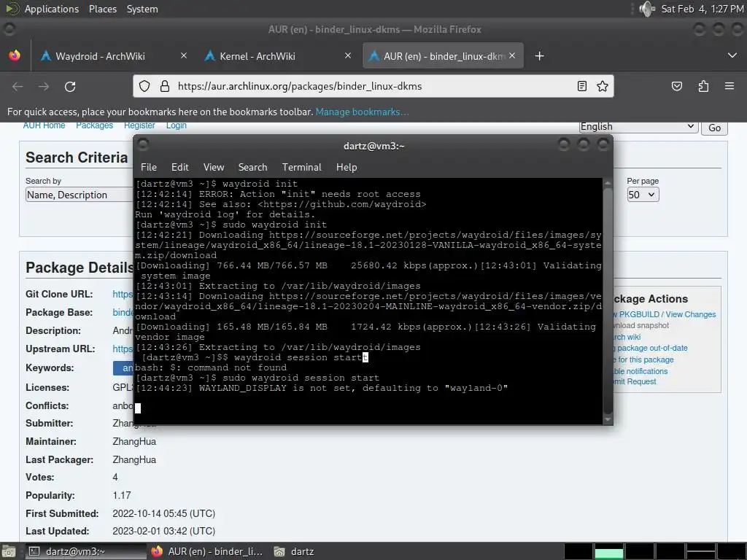Image resolution: width=747 pixels, height=560 pixels.
Task: Click the terminal scrollbar down arrow
Action: 608,419
